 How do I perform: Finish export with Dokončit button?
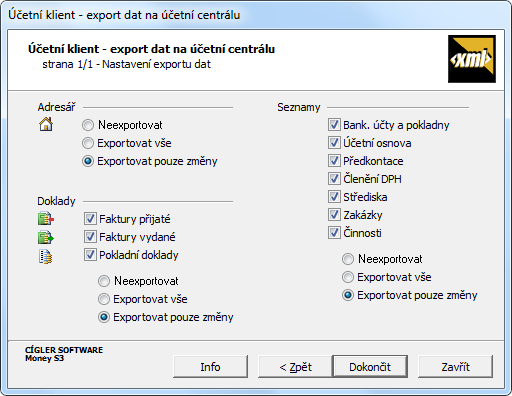click(x=370, y=367)
